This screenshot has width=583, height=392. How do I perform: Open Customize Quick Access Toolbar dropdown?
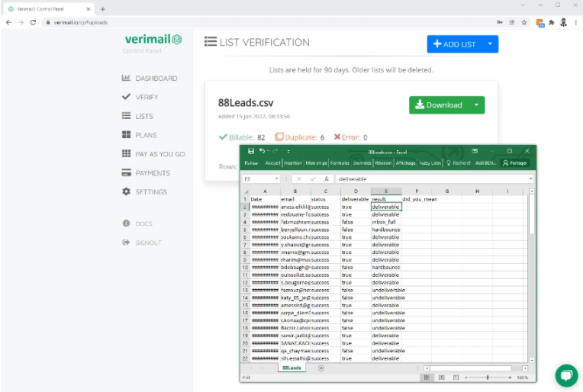[288, 151]
